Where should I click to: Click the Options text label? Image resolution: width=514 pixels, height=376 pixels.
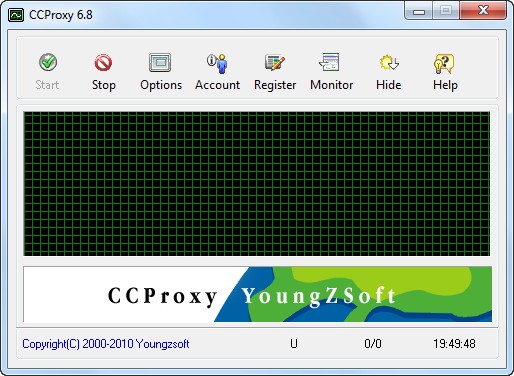pyautogui.click(x=161, y=85)
